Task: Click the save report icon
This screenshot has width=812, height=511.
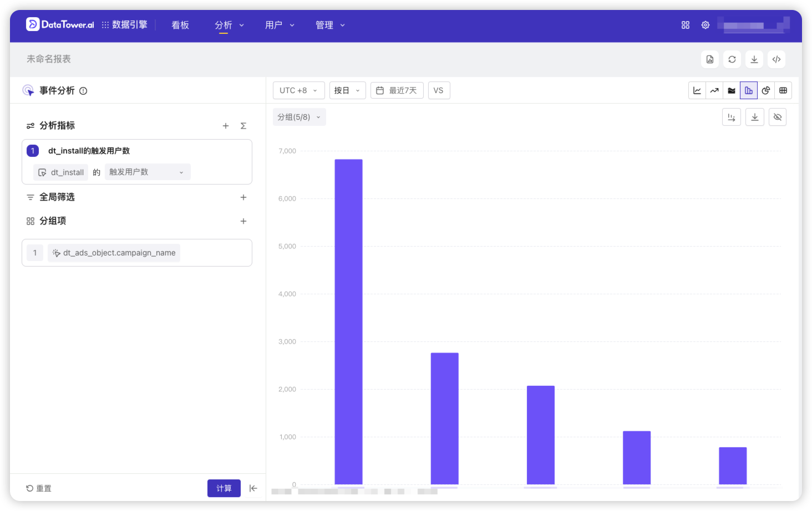Action: (x=709, y=59)
